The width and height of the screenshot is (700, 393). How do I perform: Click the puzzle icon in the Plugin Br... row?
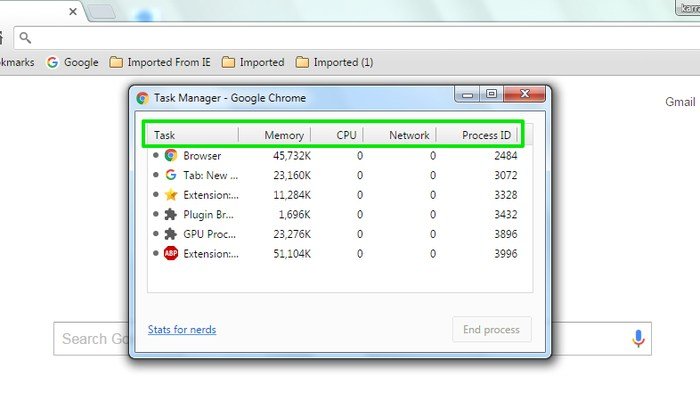(171, 214)
